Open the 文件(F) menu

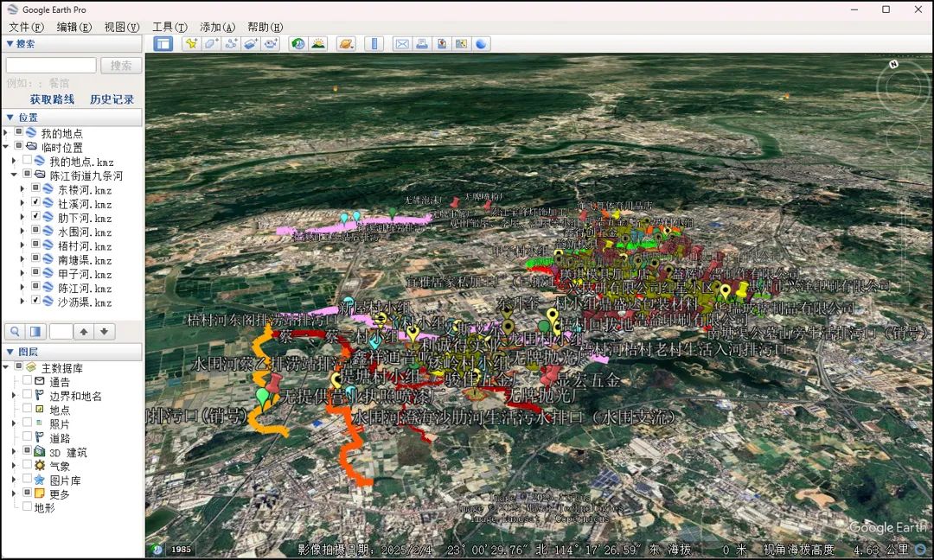pyautogui.click(x=26, y=27)
